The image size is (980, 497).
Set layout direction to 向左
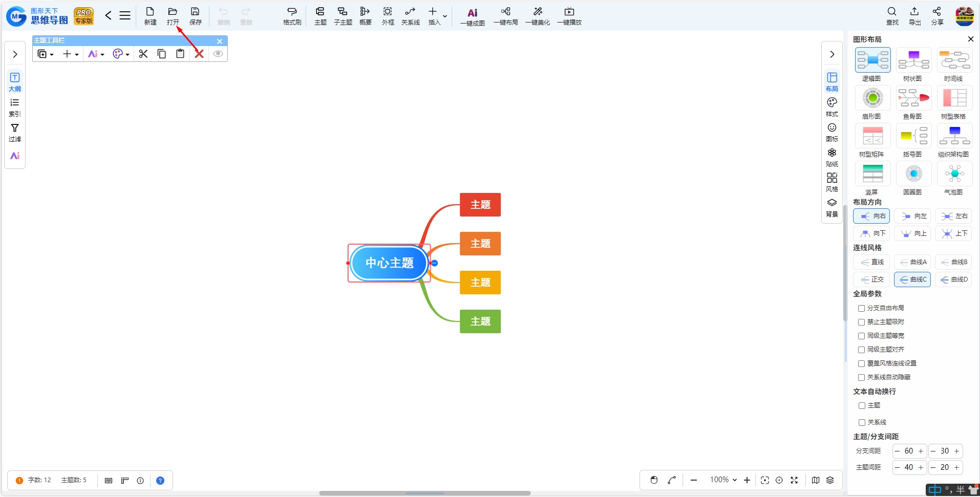912,216
